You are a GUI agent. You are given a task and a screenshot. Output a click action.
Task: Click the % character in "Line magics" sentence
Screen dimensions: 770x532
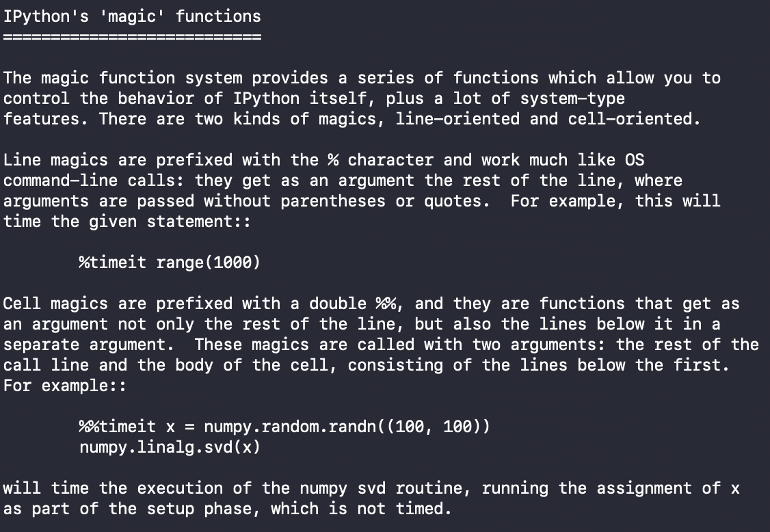pyautogui.click(x=334, y=159)
